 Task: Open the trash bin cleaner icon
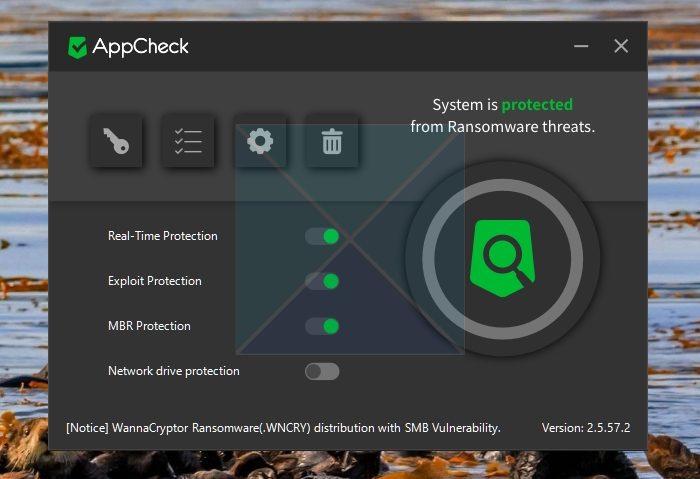[x=332, y=141]
